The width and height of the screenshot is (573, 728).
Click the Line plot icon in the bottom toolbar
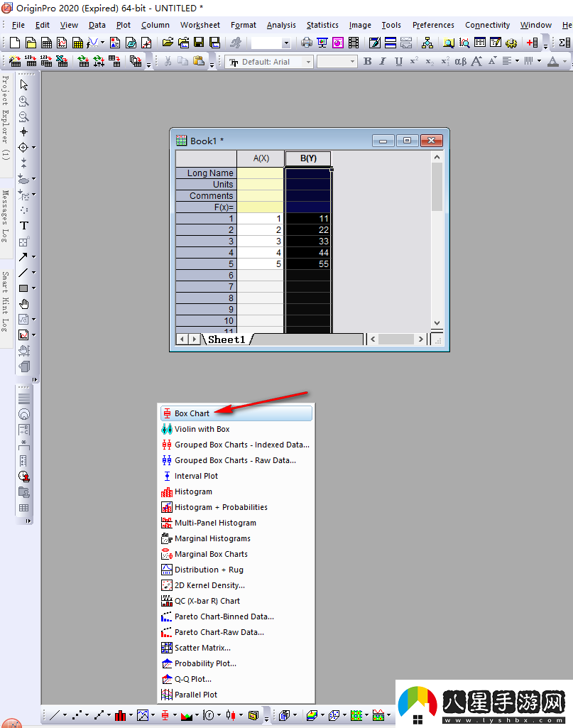pos(55,715)
